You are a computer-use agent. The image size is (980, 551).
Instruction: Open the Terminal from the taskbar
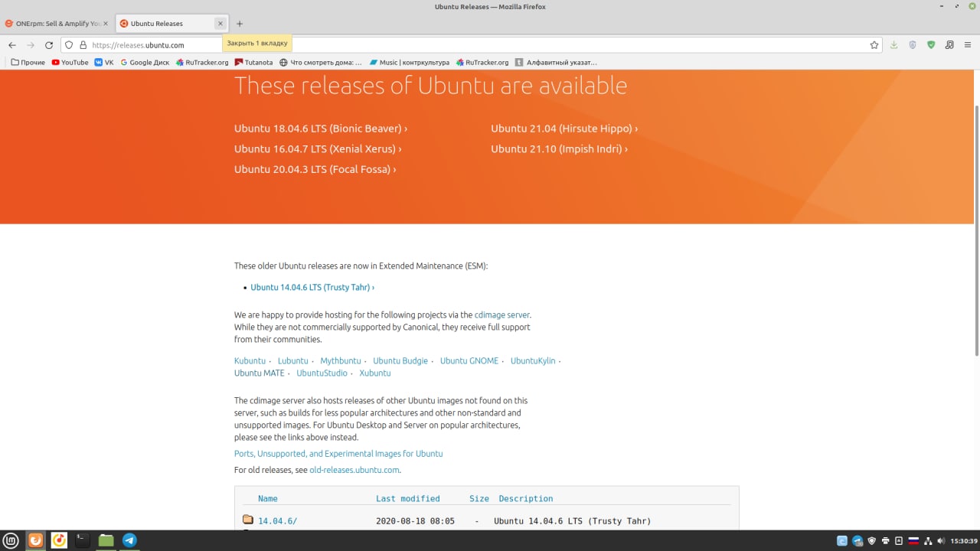(x=83, y=540)
